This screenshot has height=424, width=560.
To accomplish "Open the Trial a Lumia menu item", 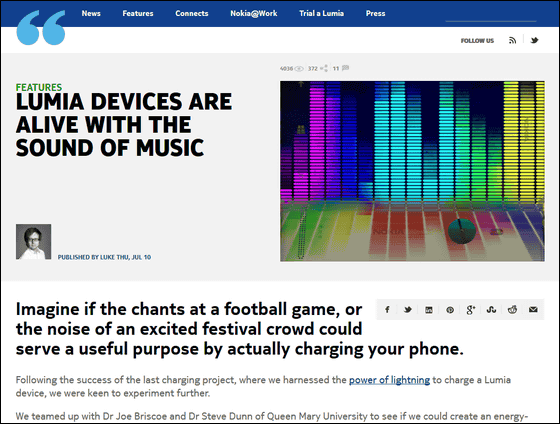I will pos(321,14).
